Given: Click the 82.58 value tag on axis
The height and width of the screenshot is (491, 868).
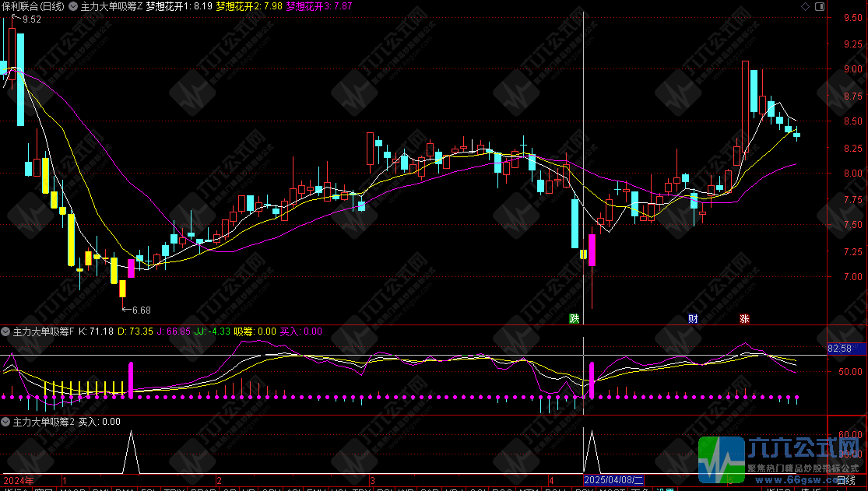Looking at the screenshot, I should (844, 348).
